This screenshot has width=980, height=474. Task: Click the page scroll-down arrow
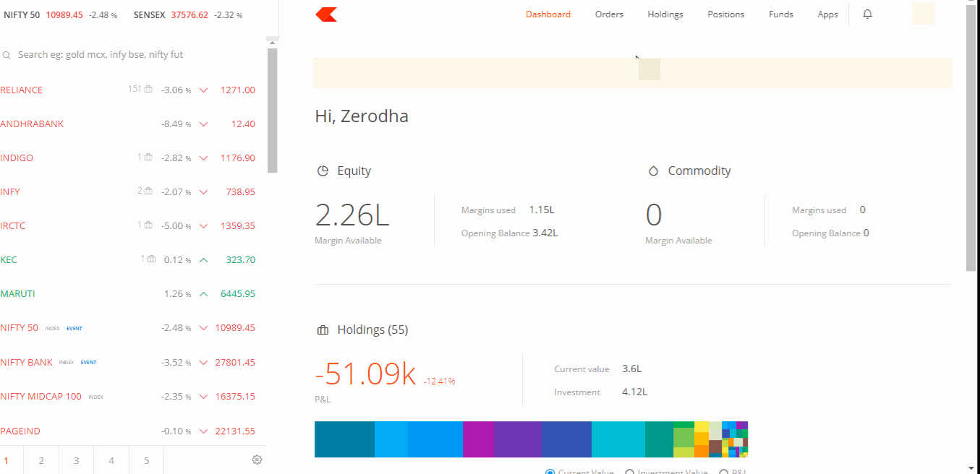[x=971, y=467]
